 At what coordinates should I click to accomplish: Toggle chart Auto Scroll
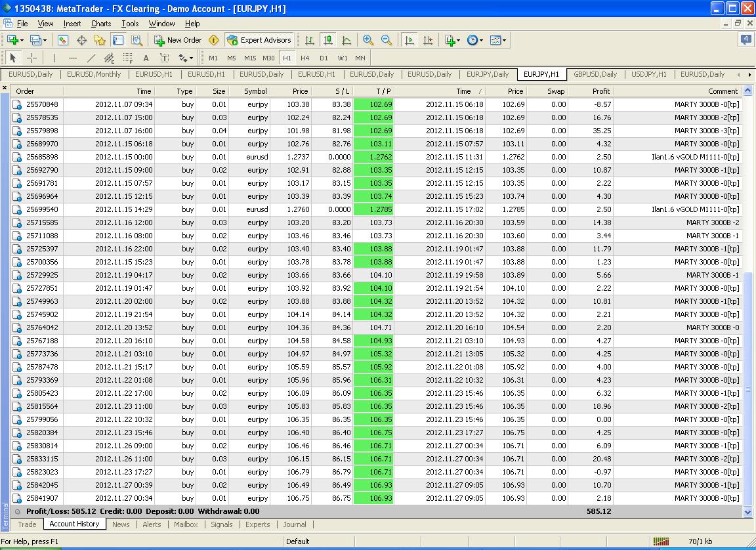(409, 41)
